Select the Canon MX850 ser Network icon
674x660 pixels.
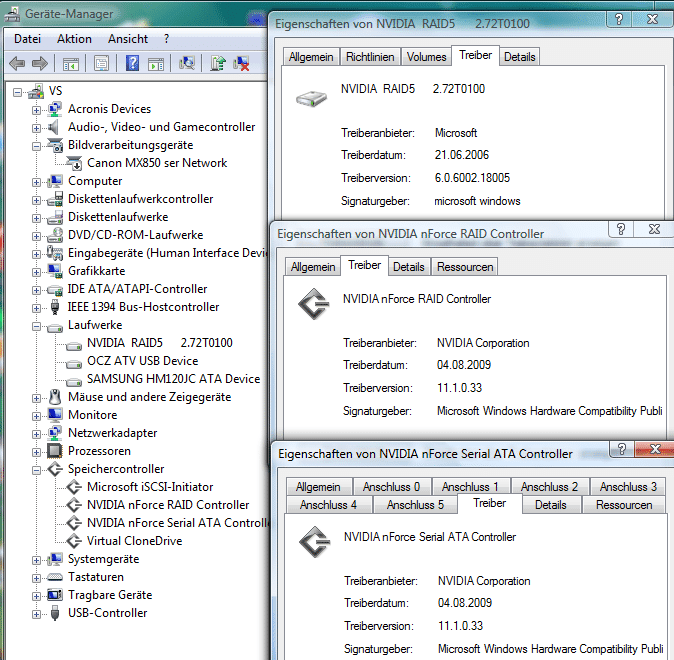coord(74,163)
